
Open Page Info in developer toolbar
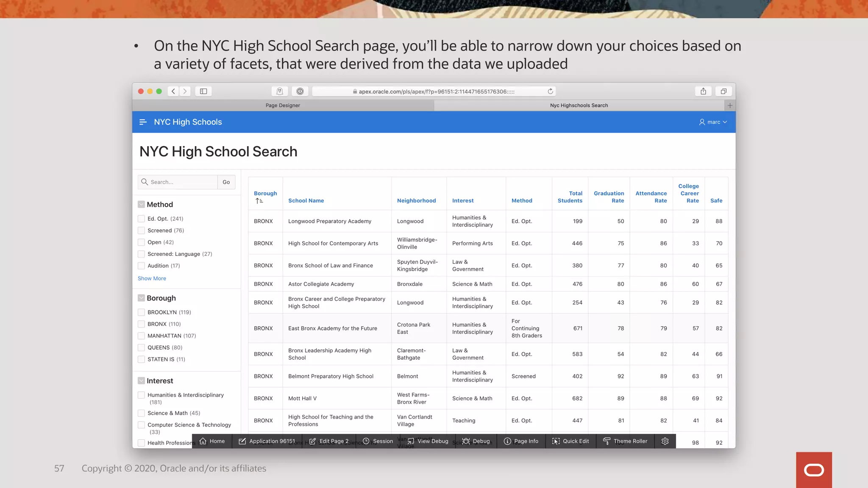click(x=521, y=441)
